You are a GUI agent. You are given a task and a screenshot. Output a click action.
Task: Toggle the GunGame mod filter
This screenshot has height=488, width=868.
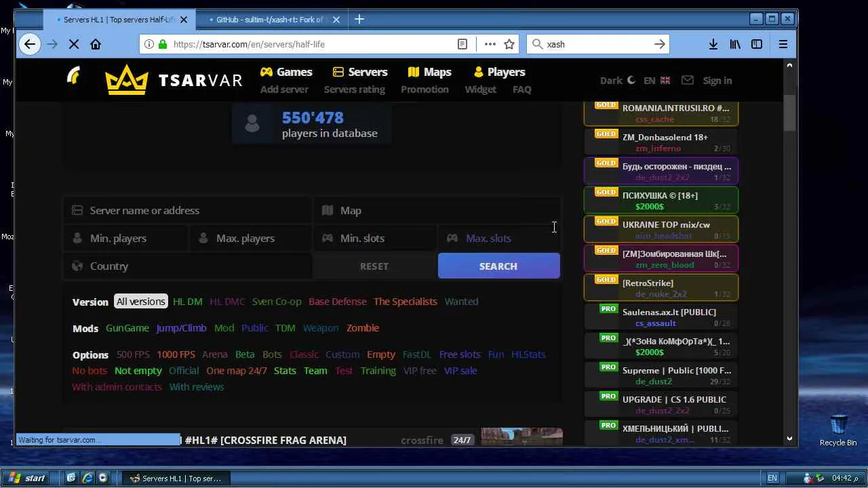pyautogui.click(x=127, y=328)
